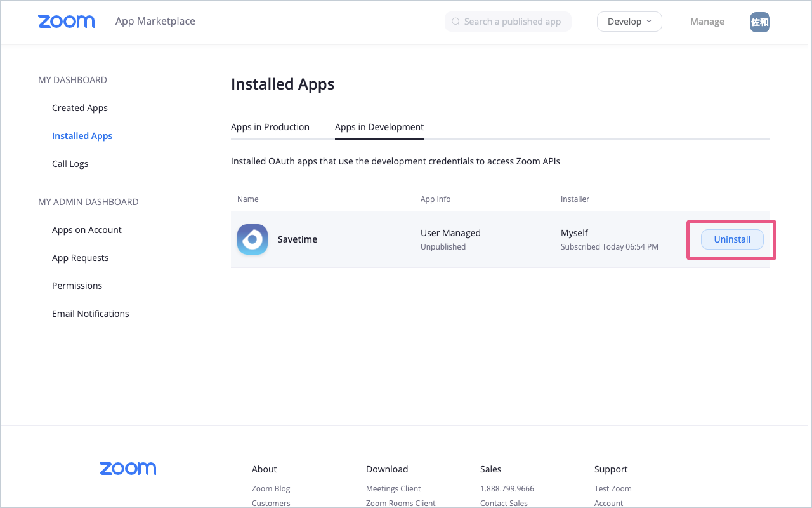Open Test Zoom support link
Screen dimensions: 812x508
[x=613, y=489]
